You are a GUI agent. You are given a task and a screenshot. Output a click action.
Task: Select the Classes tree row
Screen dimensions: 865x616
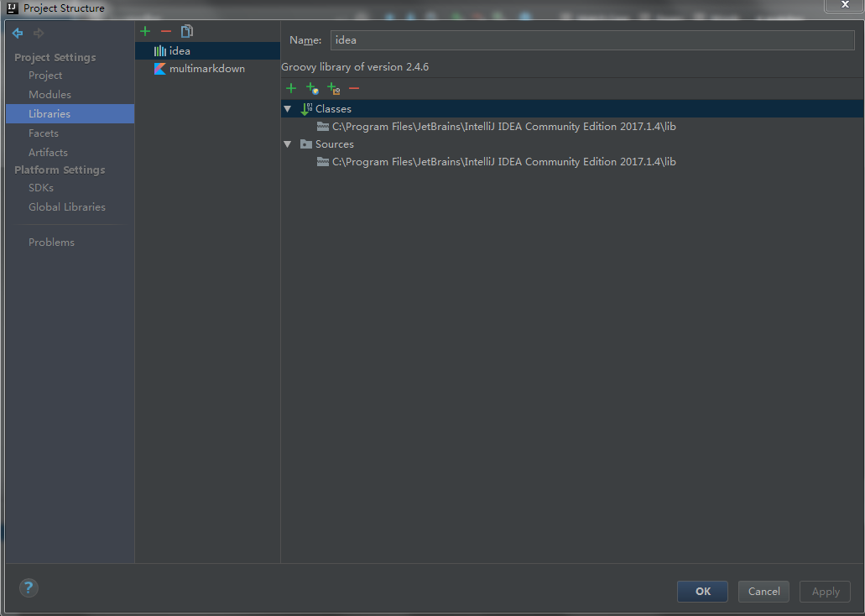572,109
